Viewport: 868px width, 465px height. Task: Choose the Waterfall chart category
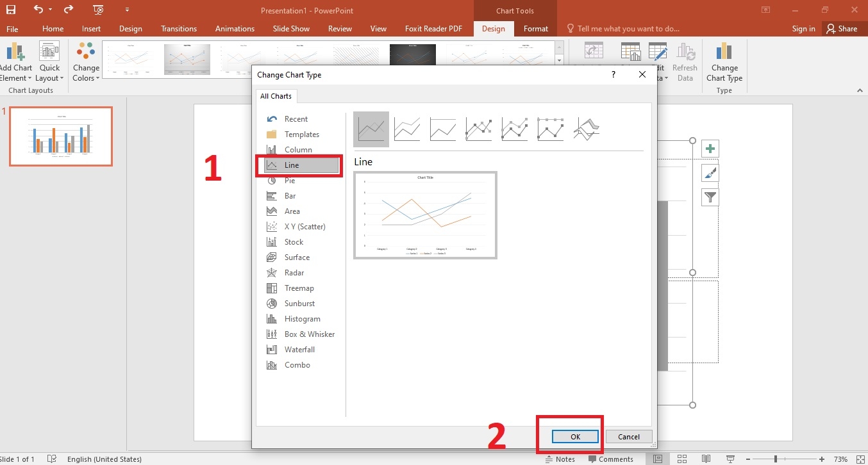coord(299,350)
